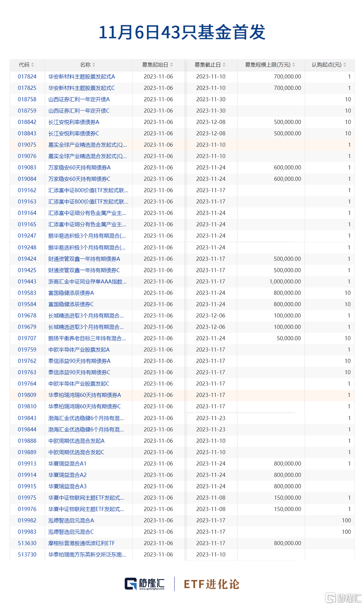364x606 pixels.
Task: Click fund code 018842
Action: [27, 122]
